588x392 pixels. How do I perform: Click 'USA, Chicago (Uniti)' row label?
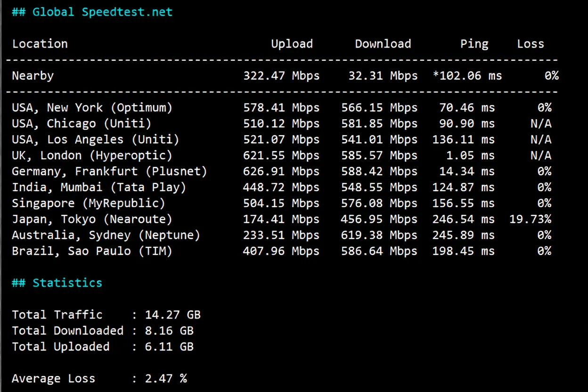click(82, 124)
